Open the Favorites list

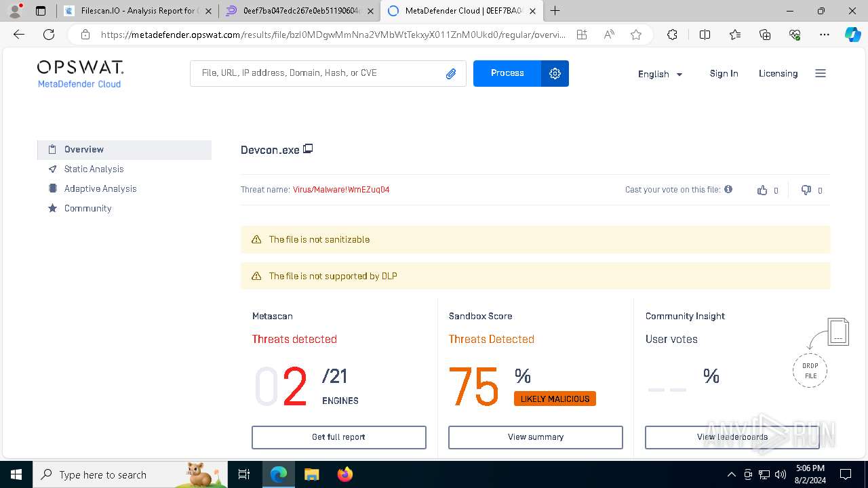click(735, 35)
